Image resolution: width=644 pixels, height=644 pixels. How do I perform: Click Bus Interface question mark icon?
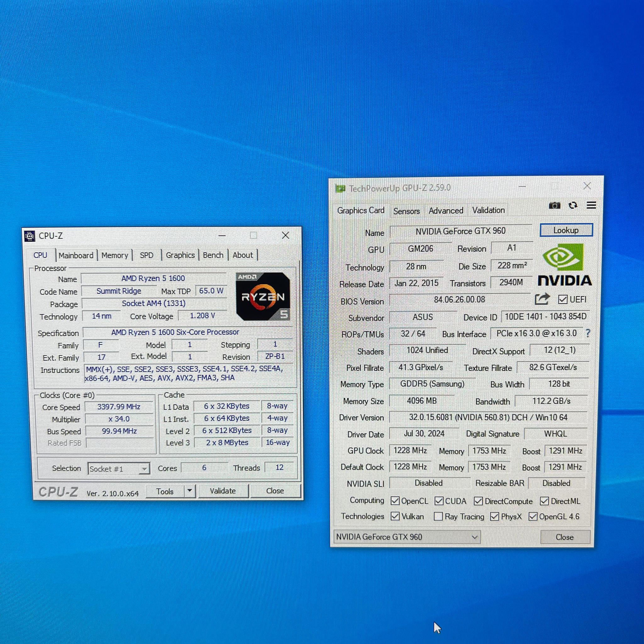pos(588,333)
